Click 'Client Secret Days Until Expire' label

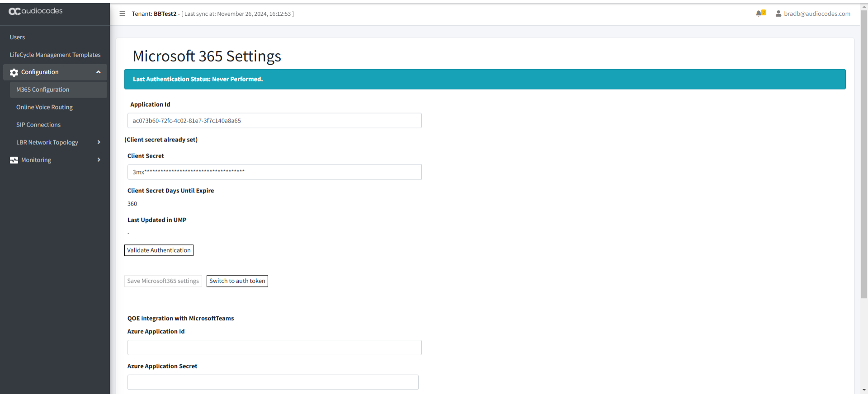point(170,191)
